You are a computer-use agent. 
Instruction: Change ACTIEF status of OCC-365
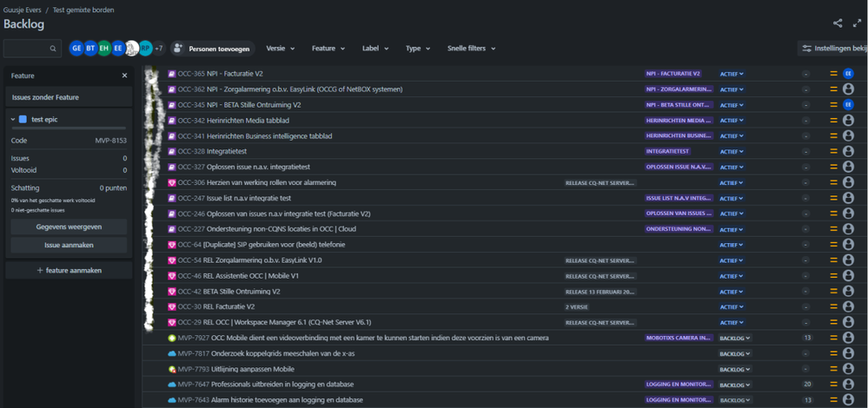pos(732,74)
